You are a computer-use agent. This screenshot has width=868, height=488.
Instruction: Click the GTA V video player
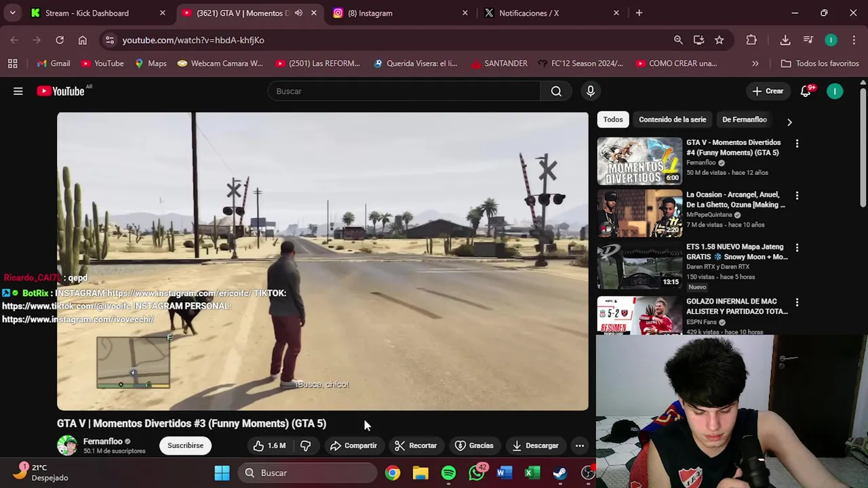pos(323,261)
